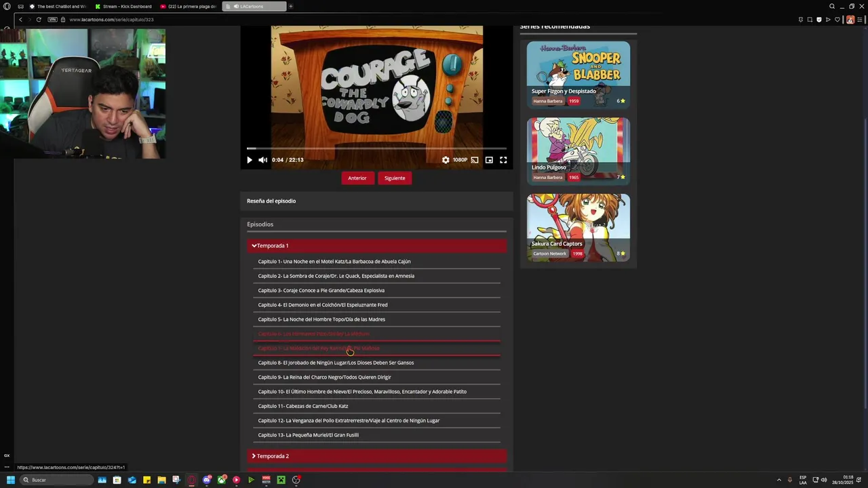Image resolution: width=868 pixels, height=488 pixels.
Task: Play the Courage video
Action: coord(249,160)
